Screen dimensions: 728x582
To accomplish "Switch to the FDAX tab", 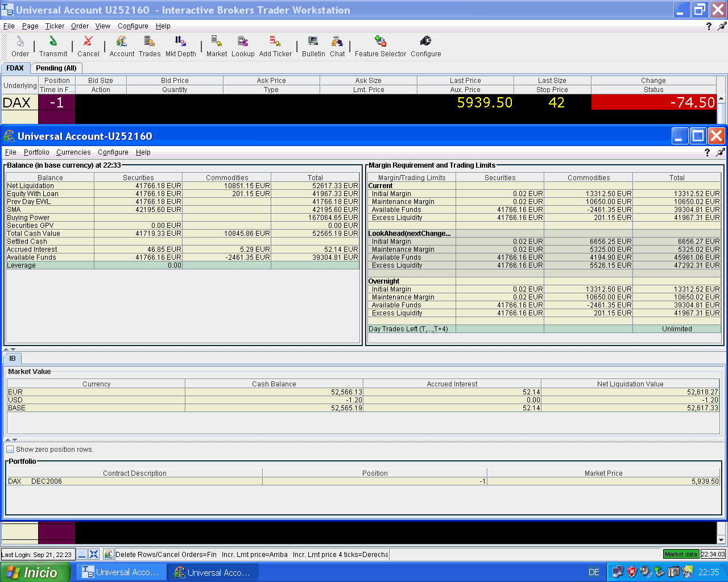I will 15,68.
